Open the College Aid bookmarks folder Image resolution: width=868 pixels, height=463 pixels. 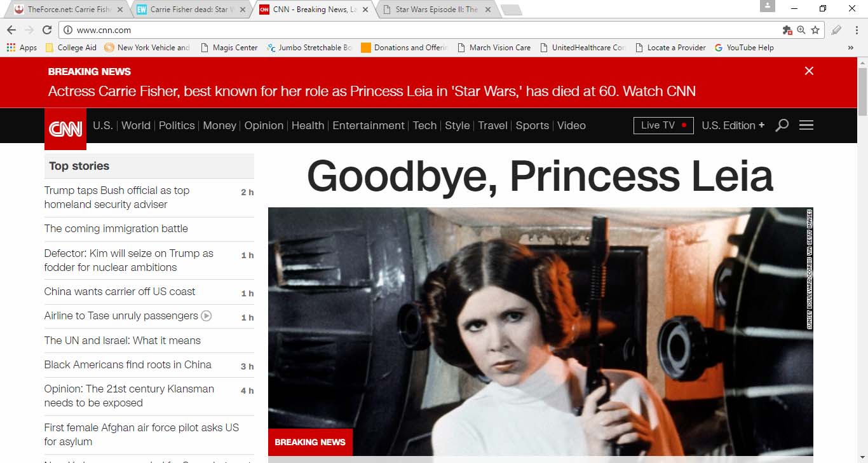click(71, 48)
